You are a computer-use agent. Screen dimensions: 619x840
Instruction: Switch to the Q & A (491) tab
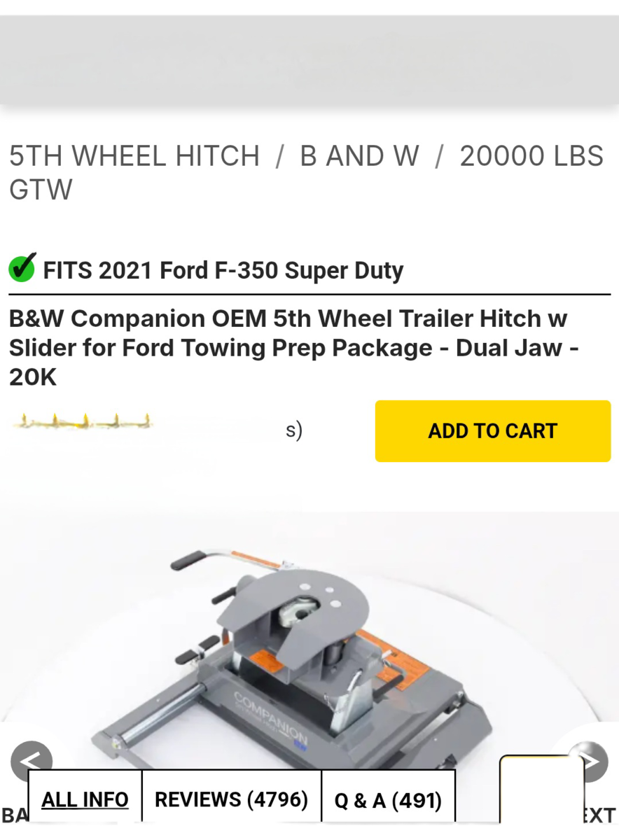pyautogui.click(x=389, y=799)
